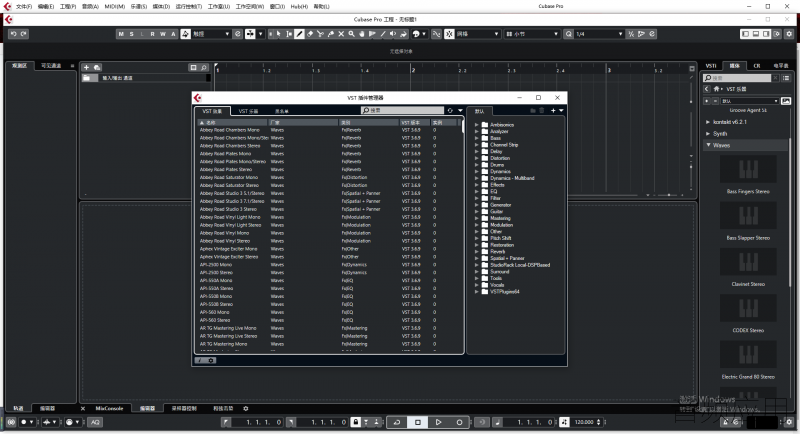Expand the Ambisonics folder
Viewport: 800px width, 434px height.
[x=477, y=125]
